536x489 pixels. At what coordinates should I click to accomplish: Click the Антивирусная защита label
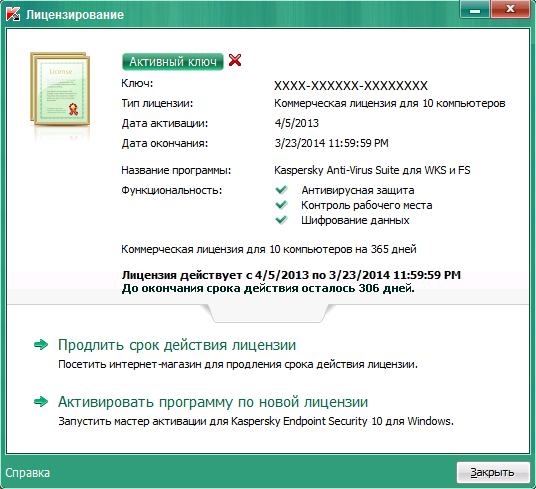tap(358, 190)
